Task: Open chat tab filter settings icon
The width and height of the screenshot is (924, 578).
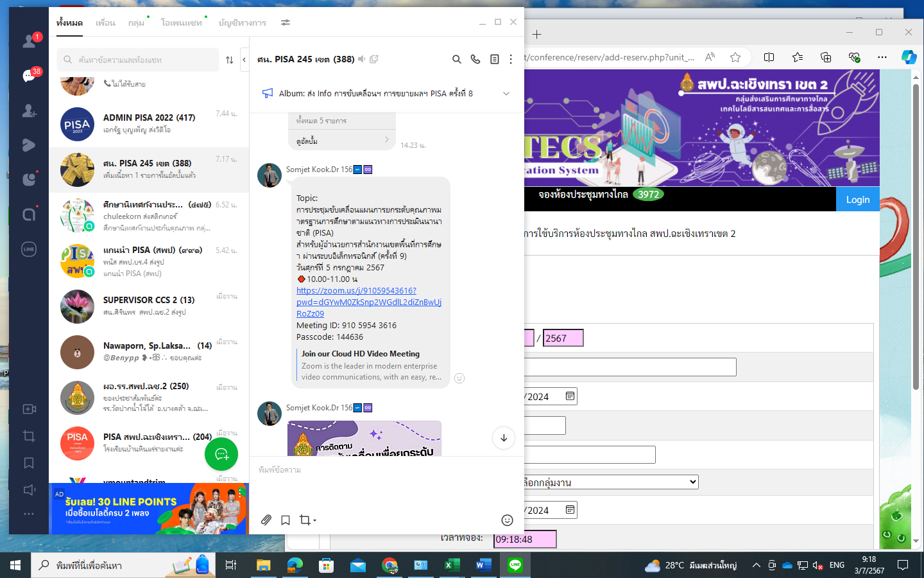Action: coord(286,22)
